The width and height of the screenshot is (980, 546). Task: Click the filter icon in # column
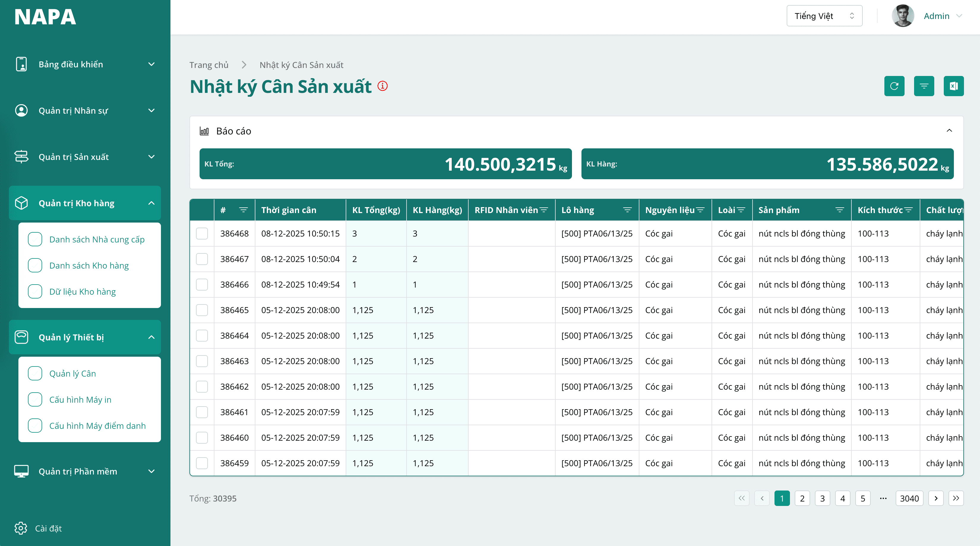point(243,210)
